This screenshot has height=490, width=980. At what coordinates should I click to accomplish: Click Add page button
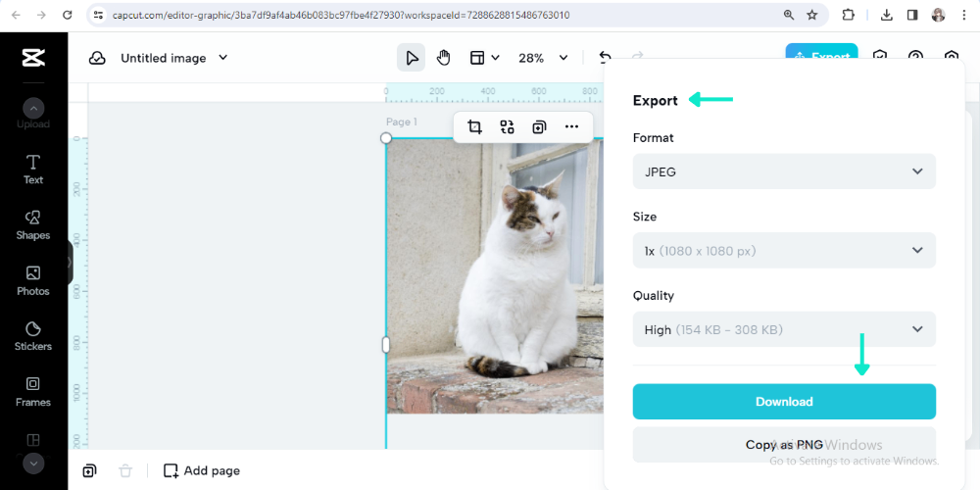pyautogui.click(x=202, y=470)
